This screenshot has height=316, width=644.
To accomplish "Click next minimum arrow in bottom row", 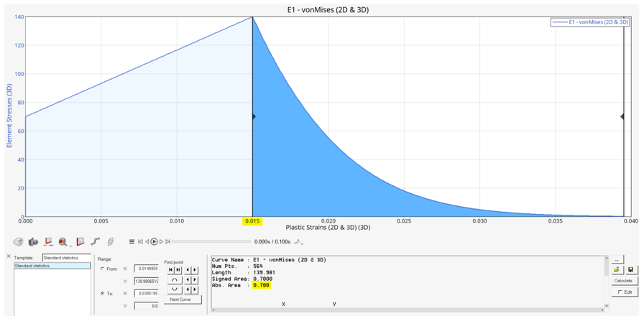I will (x=195, y=289).
